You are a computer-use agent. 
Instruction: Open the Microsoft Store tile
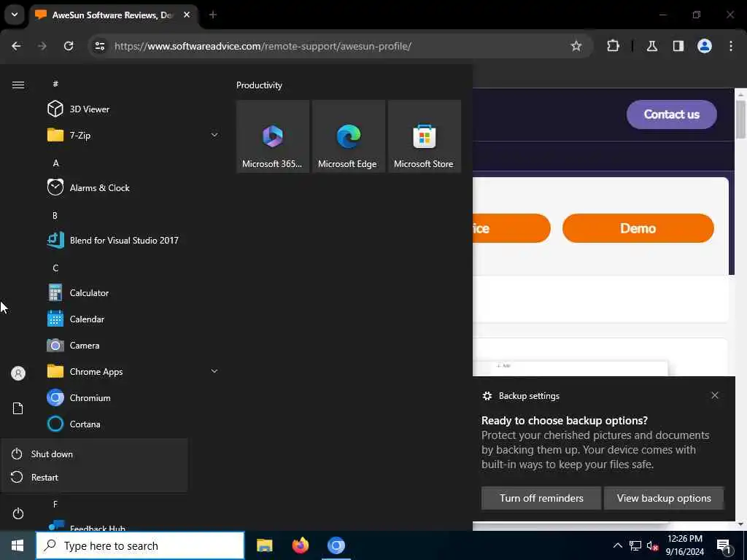(x=424, y=136)
